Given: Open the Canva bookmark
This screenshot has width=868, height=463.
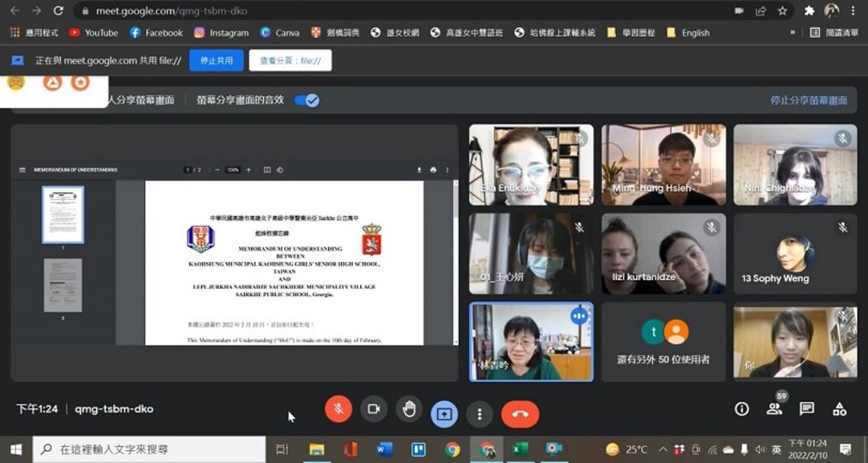Looking at the screenshot, I should click(x=279, y=33).
